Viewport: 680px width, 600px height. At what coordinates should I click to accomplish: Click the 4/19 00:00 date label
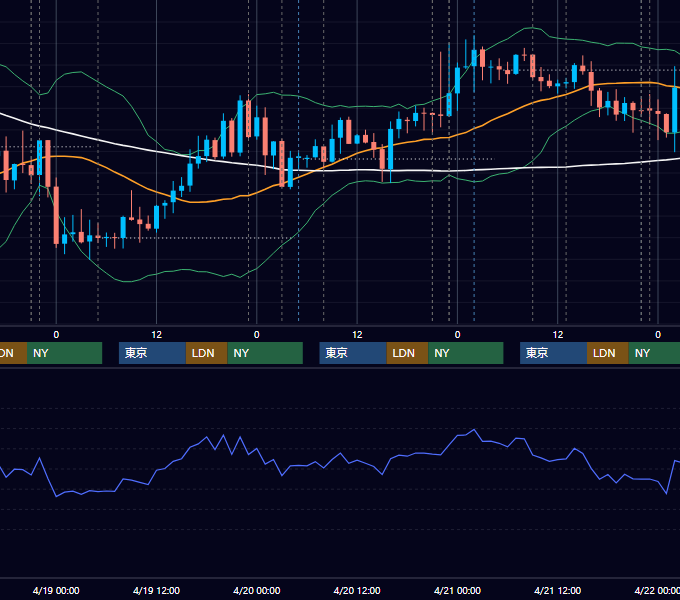(56, 590)
